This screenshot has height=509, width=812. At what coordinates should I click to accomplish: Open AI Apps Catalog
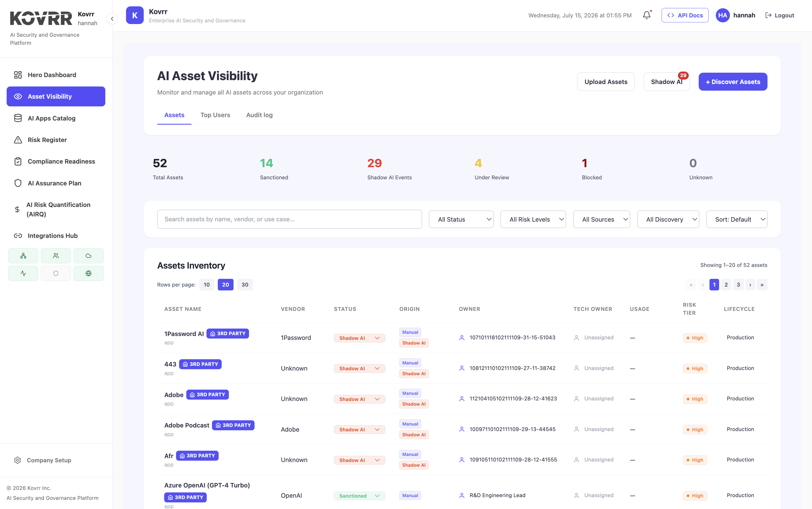pos(56,118)
